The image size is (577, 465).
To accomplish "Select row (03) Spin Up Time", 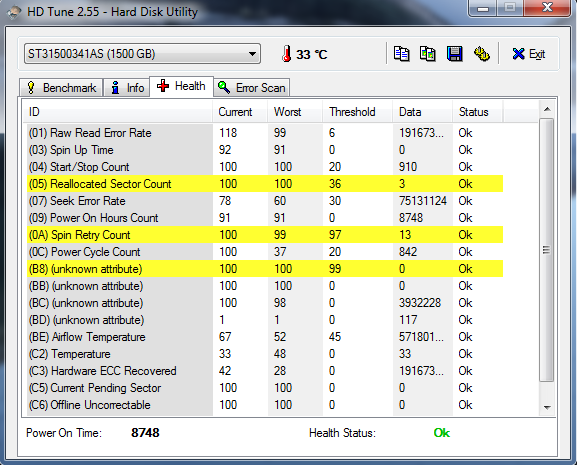I will tap(265, 150).
